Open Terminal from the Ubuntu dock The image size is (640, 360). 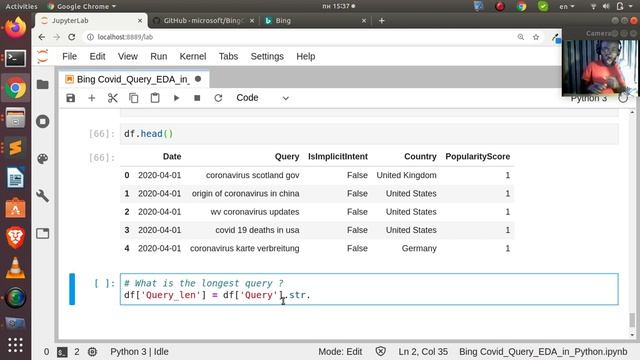coord(16,58)
